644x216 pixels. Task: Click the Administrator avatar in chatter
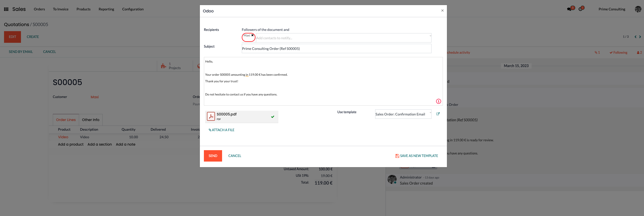[x=392, y=179]
